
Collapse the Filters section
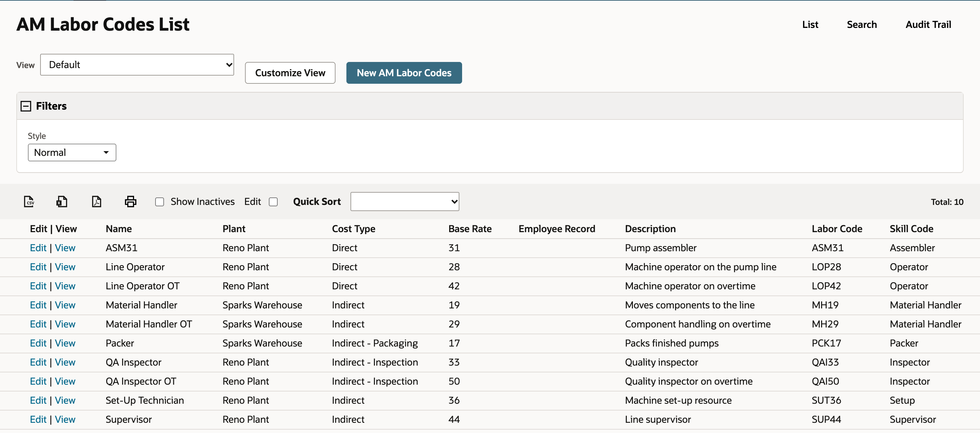(26, 106)
